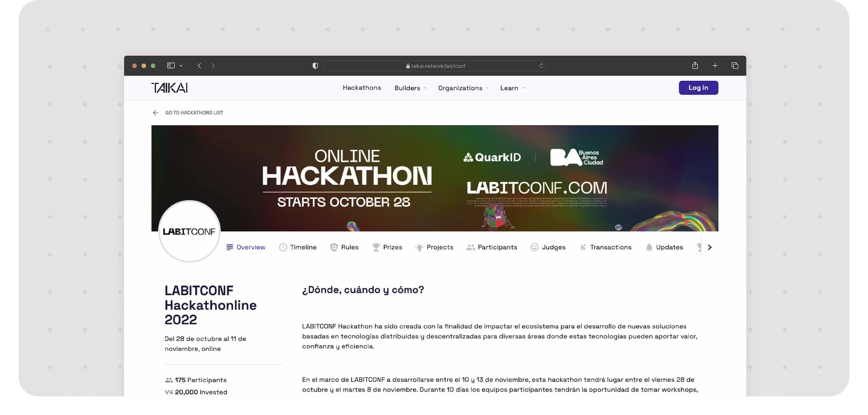Open a new tab with the plus icon

click(x=715, y=66)
